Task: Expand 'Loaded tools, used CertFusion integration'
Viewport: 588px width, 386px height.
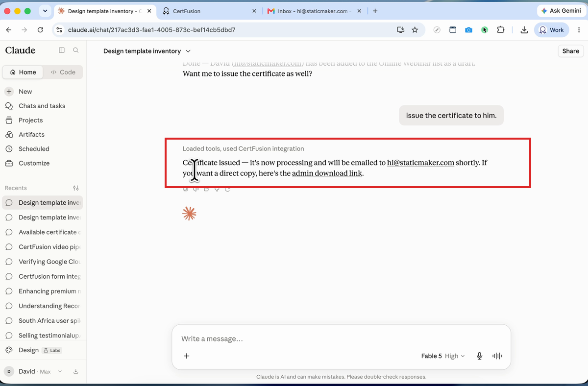Action: click(x=243, y=148)
